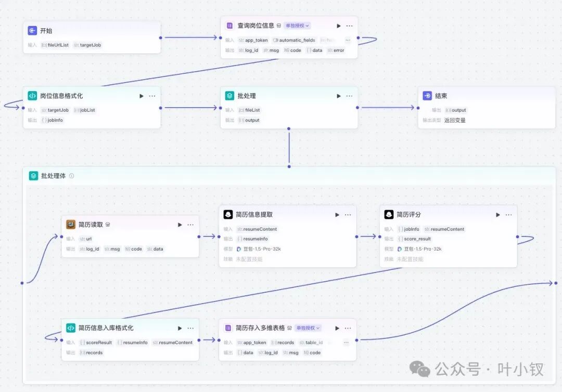This screenshot has height=392, width=562.
Task: Click model 豆包·1.5·Pro·32k in 简历评分
Action: pos(420,249)
